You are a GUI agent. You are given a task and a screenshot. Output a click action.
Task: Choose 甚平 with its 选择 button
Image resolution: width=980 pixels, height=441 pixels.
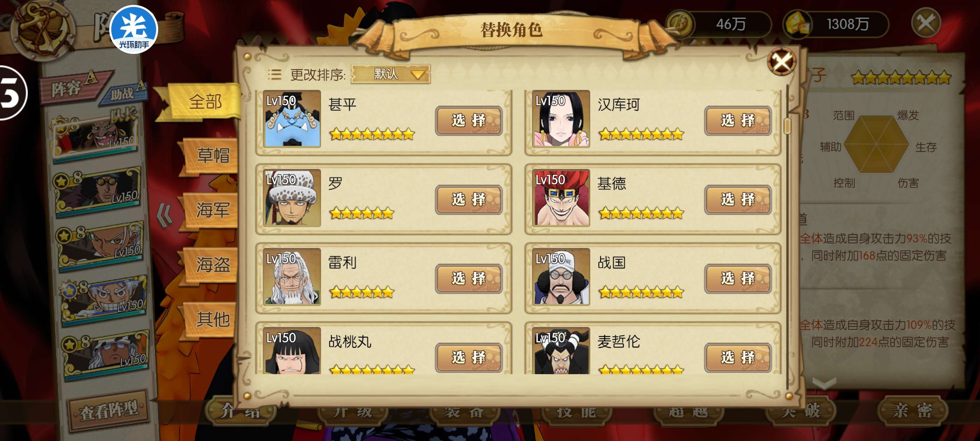pyautogui.click(x=469, y=121)
